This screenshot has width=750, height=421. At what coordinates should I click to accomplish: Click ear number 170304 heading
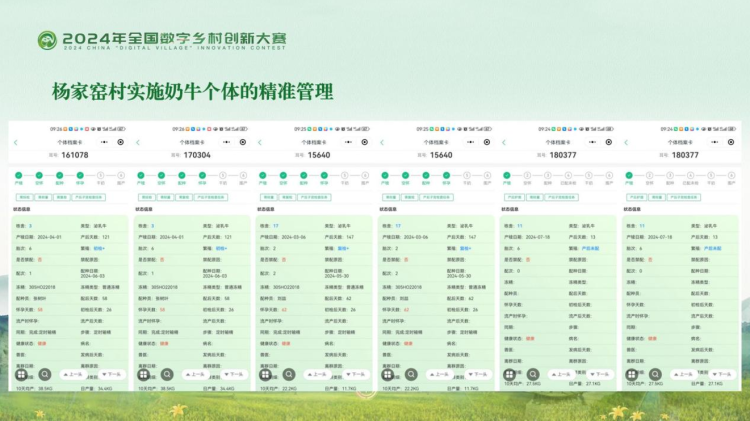pos(197,155)
